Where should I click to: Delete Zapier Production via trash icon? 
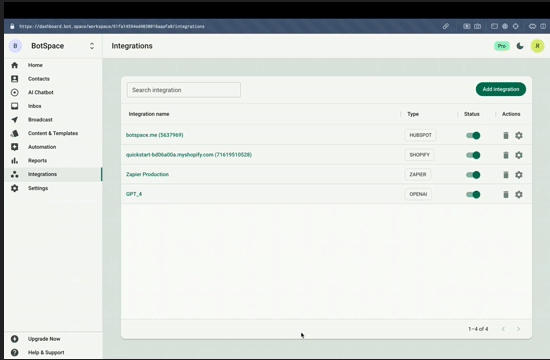(506, 175)
